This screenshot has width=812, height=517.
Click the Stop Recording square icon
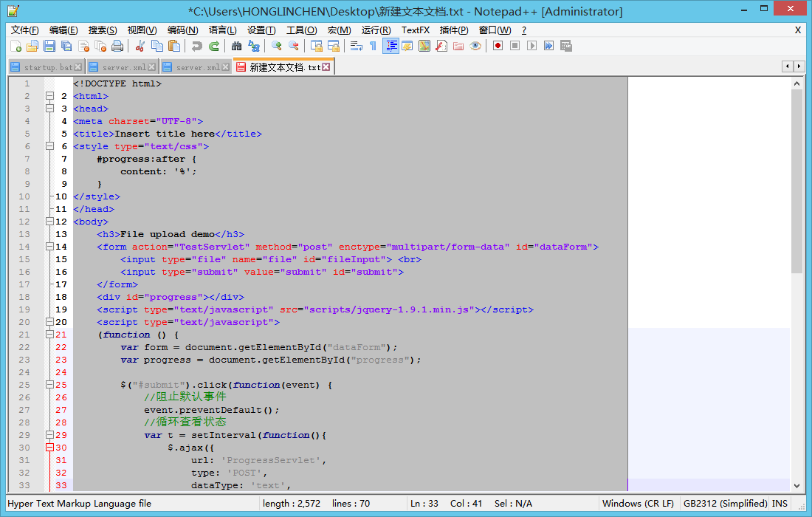[515, 46]
